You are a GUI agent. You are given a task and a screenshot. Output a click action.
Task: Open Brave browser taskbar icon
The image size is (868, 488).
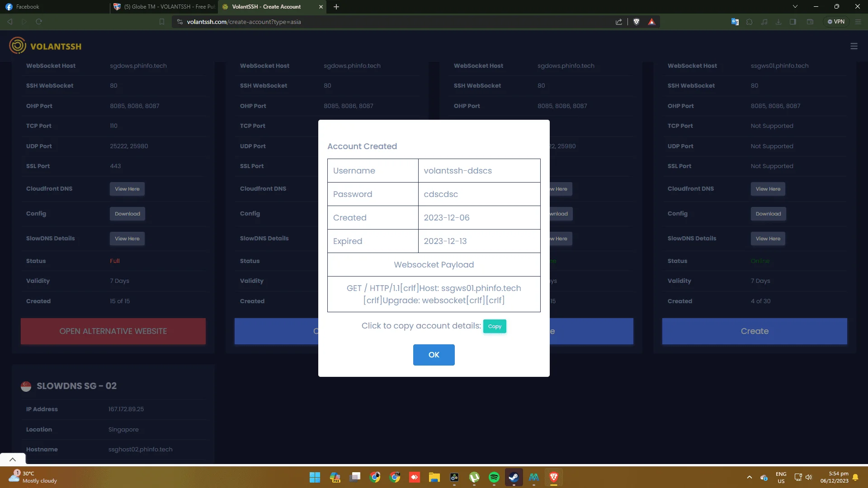click(554, 477)
